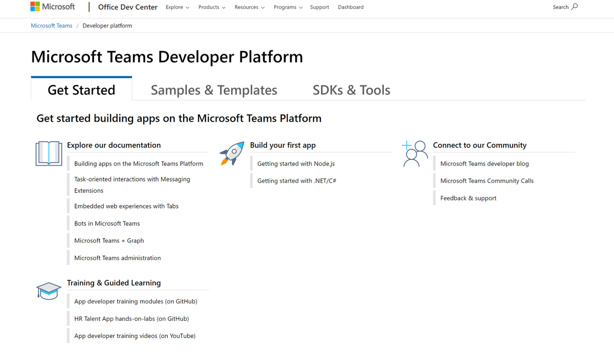Click the Developer platform breadcrumb
Image resolution: width=614 pixels, height=364 pixels.
pos(107,26)
